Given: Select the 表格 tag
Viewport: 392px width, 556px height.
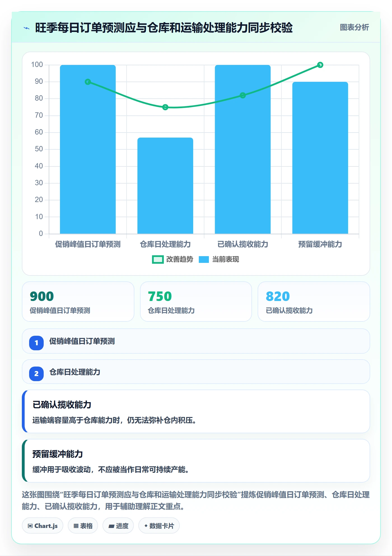Looking at the screenshot, I should coord(83,526).
